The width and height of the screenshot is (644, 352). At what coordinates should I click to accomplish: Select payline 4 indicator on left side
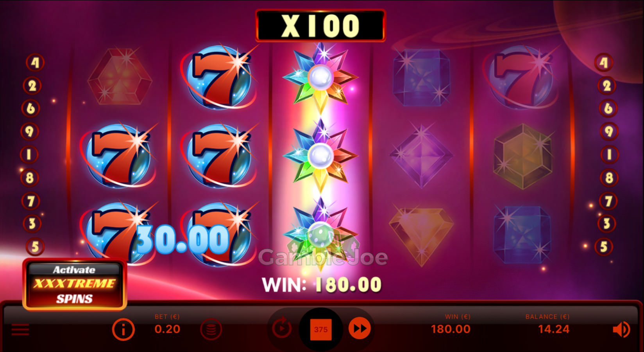pos(35,63)
